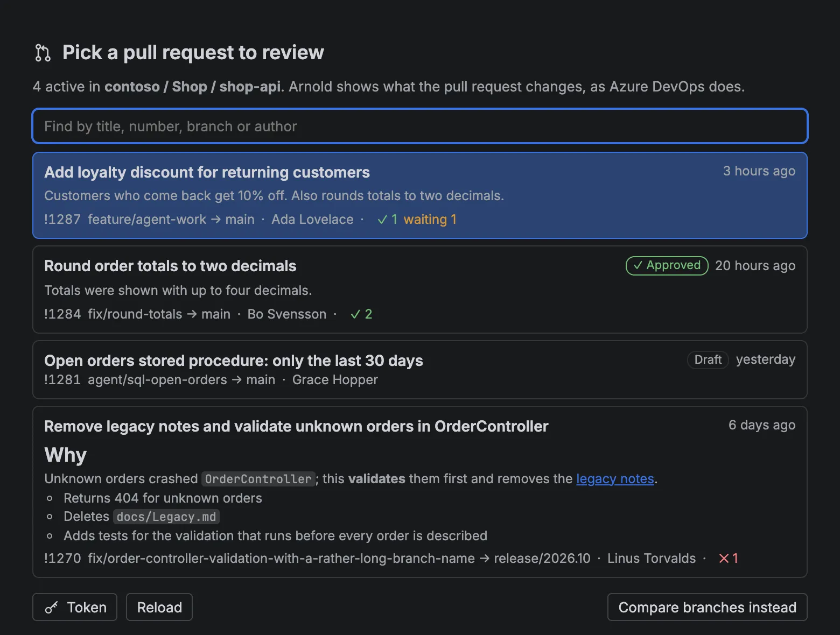
Task: Click the 'agent/sql-open-orders' branch name
Action: (x=157, y=380)
